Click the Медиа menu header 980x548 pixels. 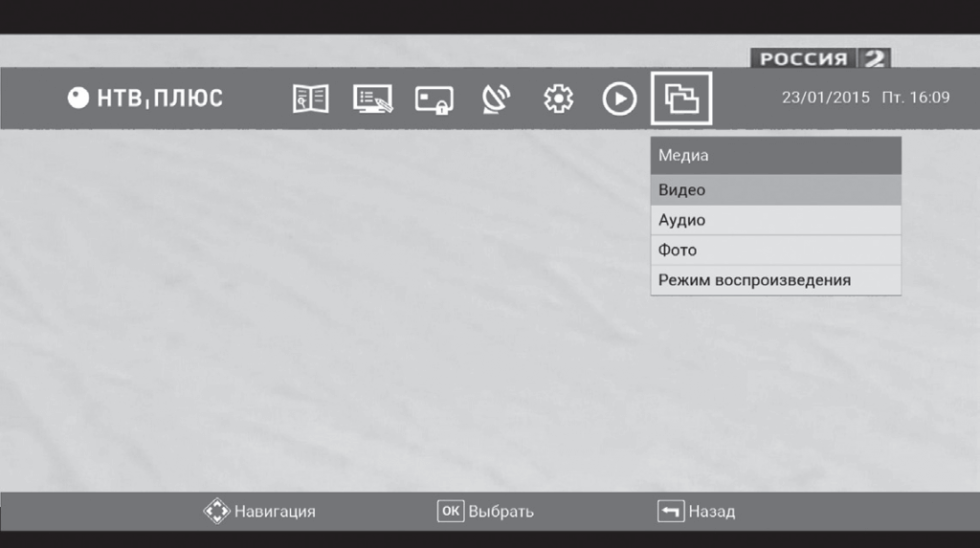click(775, 155)
